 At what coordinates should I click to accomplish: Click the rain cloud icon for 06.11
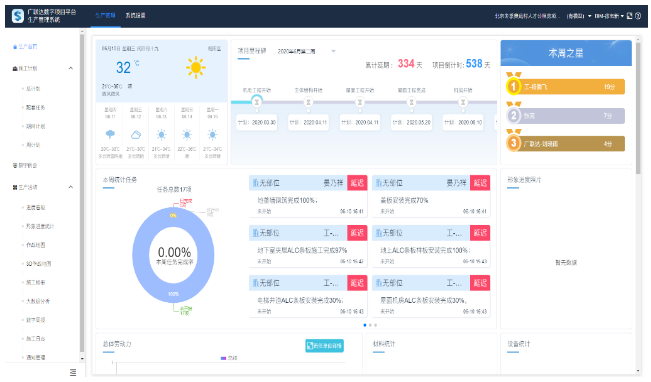coord(110,134)
